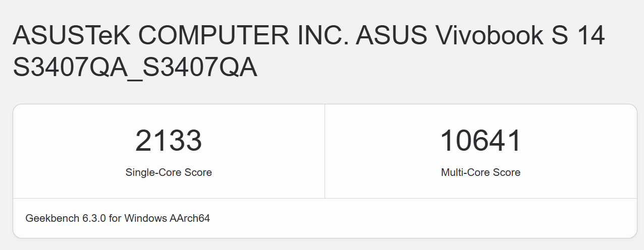This screenshot has width=644, height=250.
Task: Click the Single-Core Score label
Action: (x=169, y=172)
